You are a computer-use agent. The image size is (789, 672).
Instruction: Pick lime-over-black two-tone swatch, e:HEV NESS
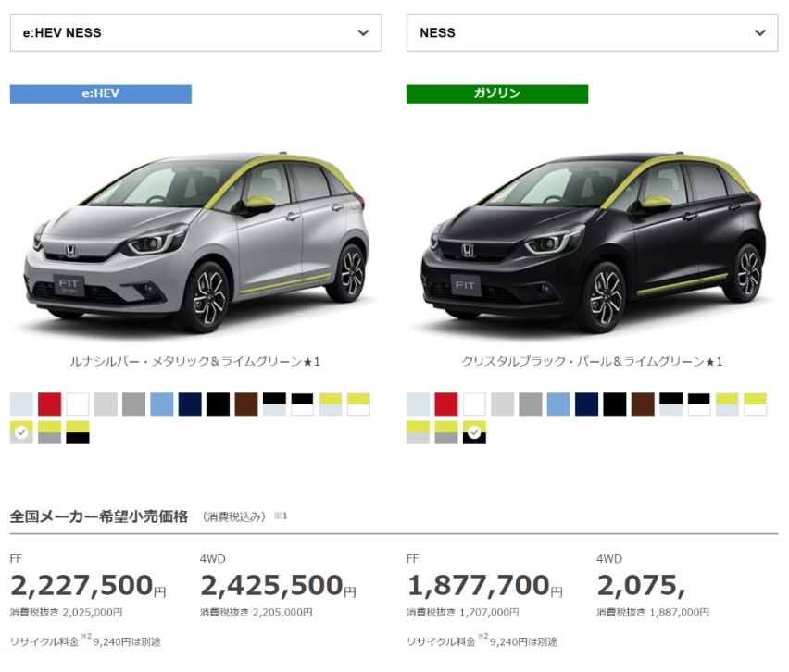[x=78, y=432]
